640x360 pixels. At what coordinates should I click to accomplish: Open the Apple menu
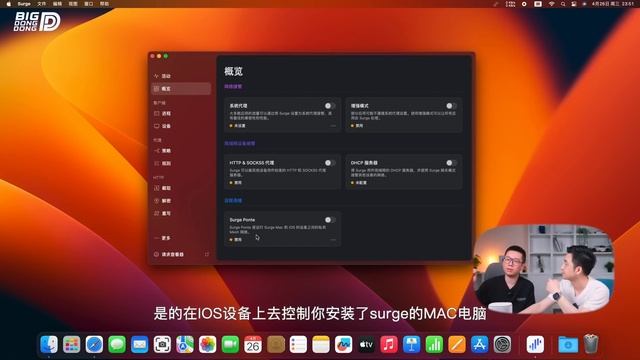tap(9, 4)
